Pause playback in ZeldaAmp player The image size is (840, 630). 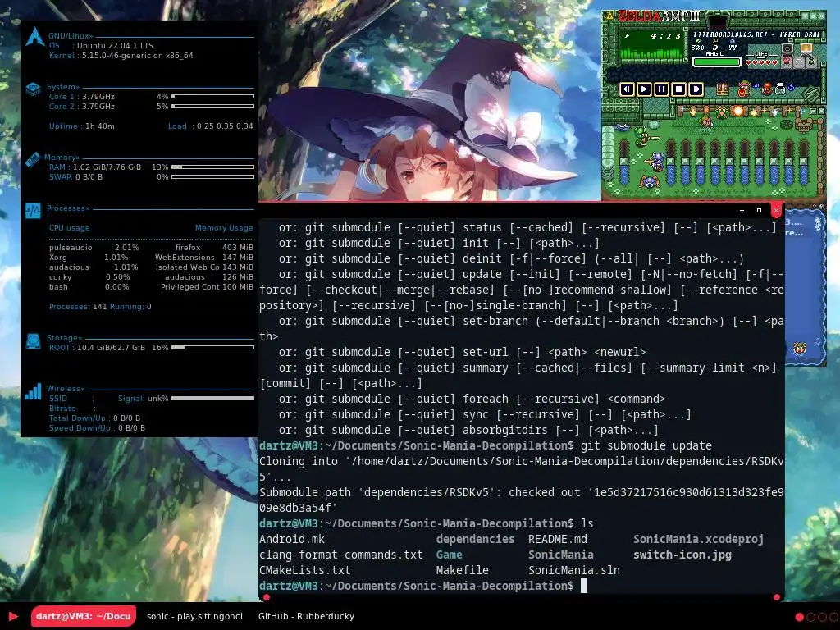coord(662,89)
